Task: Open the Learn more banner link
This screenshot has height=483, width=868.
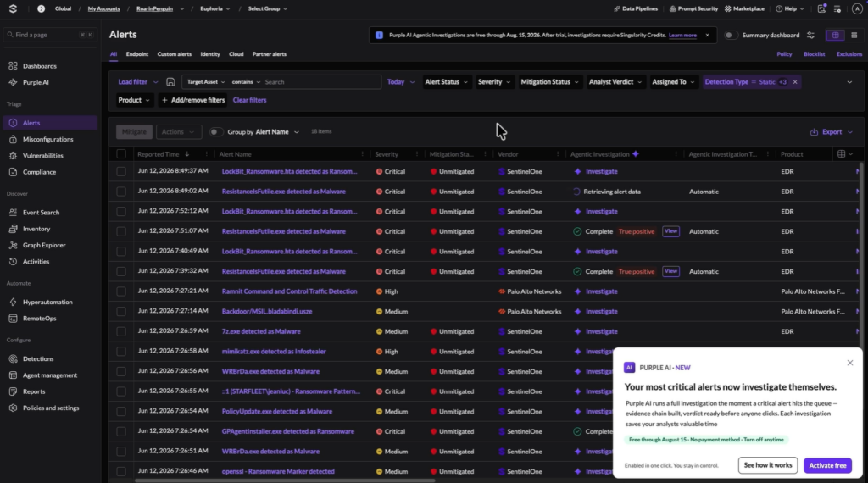Action: (682, 36)
